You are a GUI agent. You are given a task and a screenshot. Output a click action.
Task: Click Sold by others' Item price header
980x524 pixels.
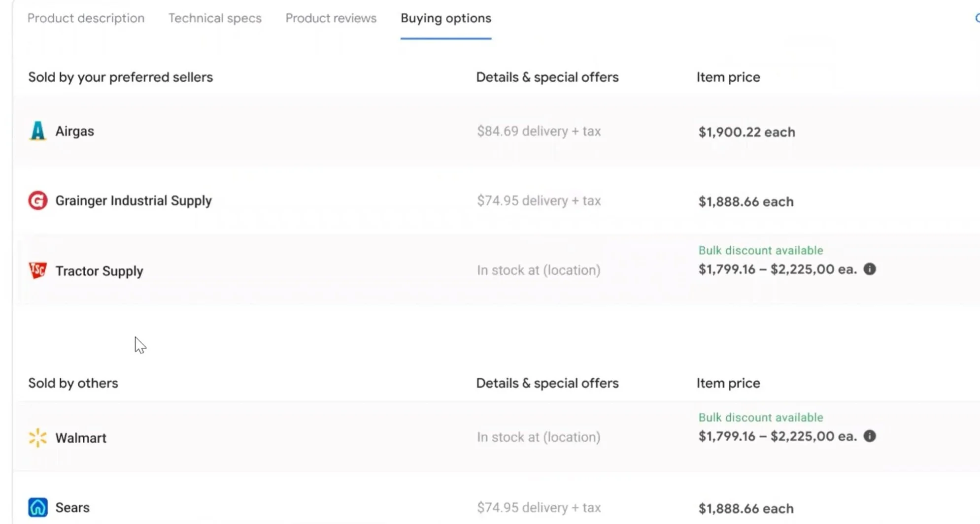pos(728,383)
